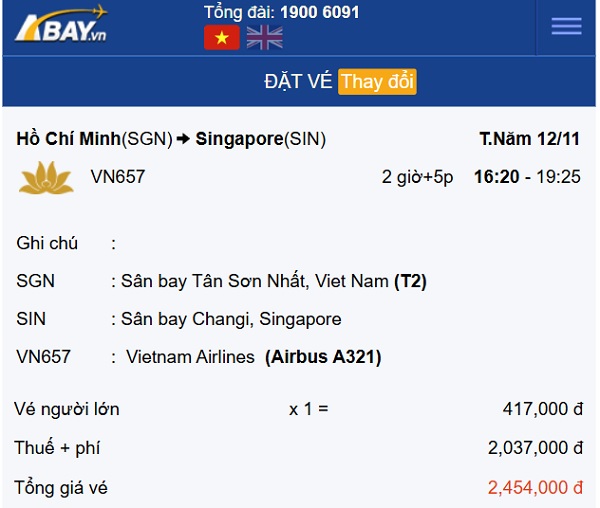Click the Airbus A321 aircraft label
The image size is (600, 508).
click(323, 357)
